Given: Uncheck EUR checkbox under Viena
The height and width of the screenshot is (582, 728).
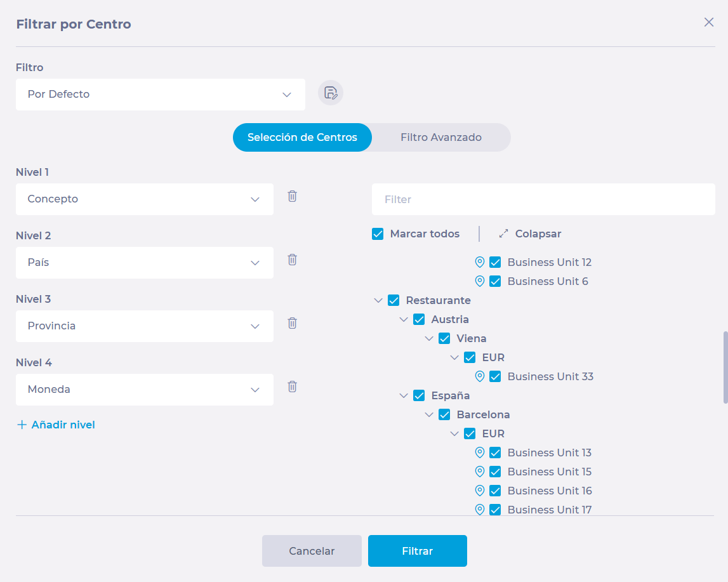Looking at the screenshot, I should (470, 357).
